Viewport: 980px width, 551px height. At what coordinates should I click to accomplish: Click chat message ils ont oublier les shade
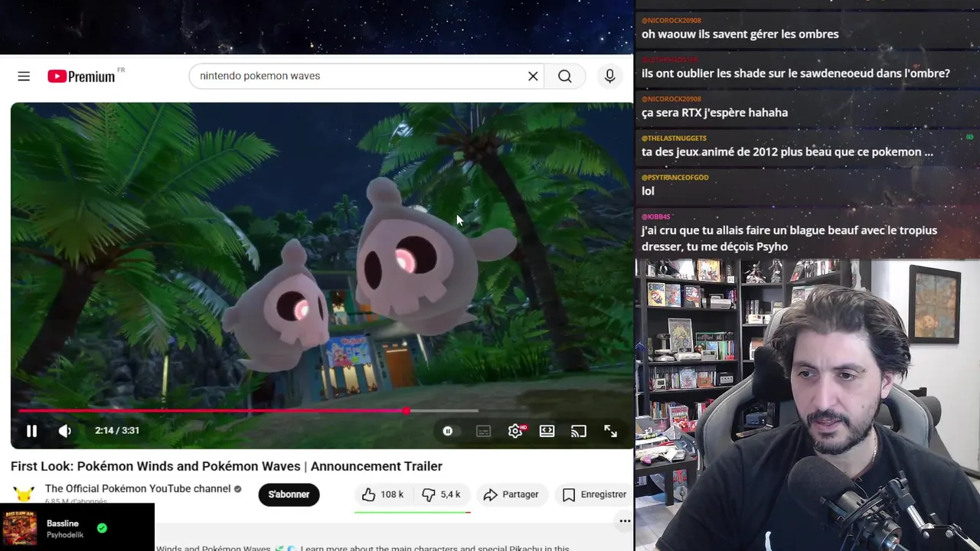(x=795, y=73)
